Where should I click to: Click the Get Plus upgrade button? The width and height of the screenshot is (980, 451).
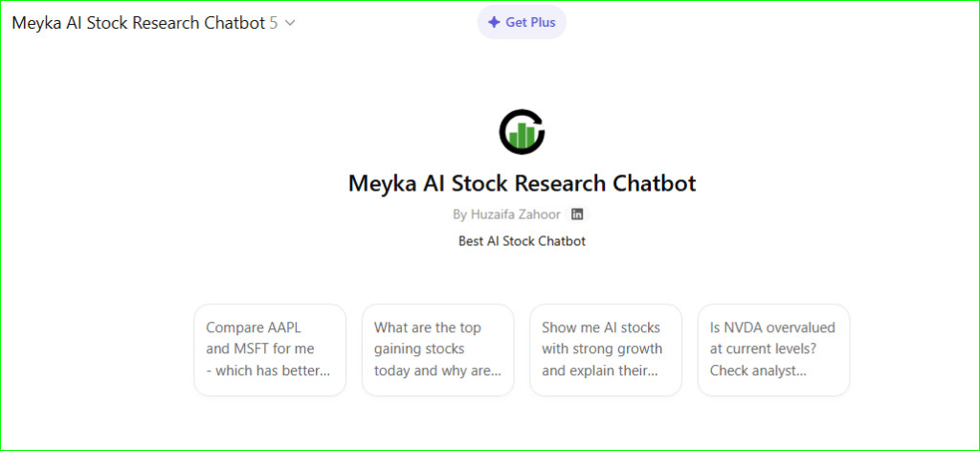[522, 22]
